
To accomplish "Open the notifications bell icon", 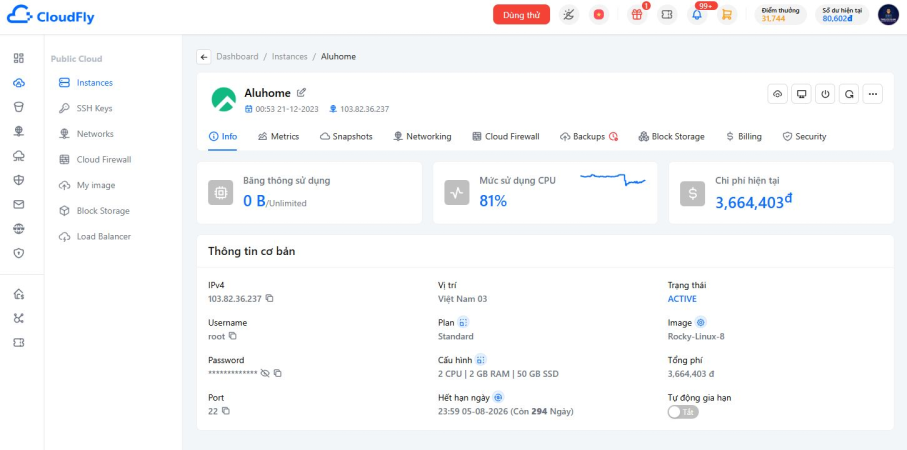I will [x=697, y=15].
